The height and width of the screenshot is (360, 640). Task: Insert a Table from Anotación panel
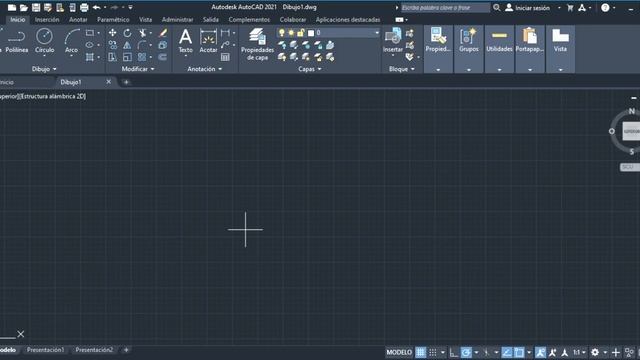click(225, 57)
